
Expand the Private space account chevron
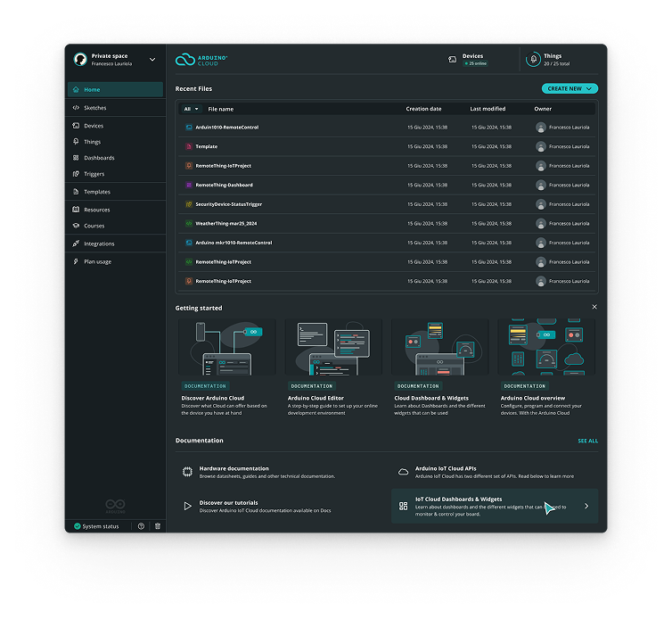pyautogui.click(x=152, y=60)
